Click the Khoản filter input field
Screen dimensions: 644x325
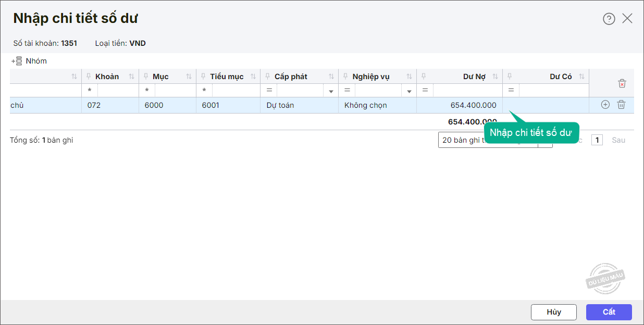pos(117,91)
